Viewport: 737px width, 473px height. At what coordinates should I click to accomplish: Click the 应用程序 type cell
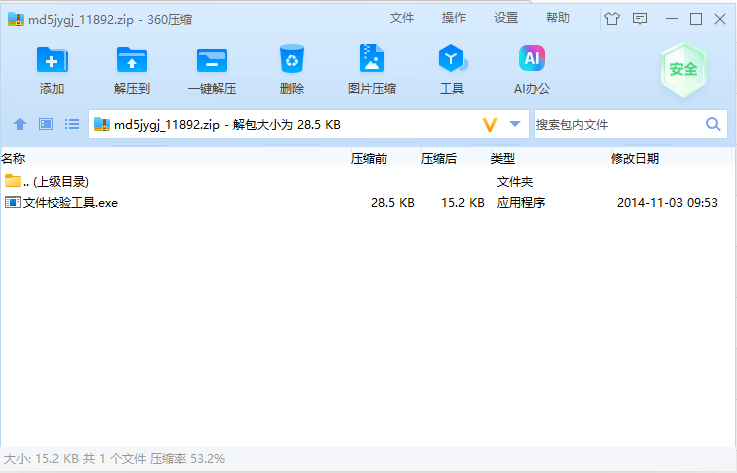coord(521,203)
